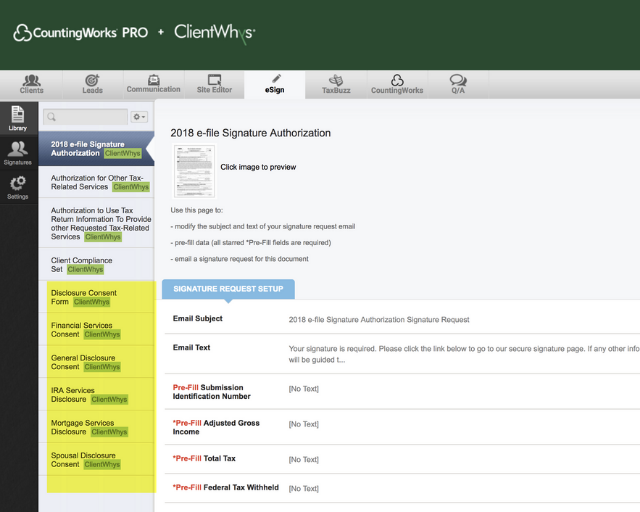
Task: Click the page title 2018 e-file Signature Authorization
Action: (x=251, y=133)
